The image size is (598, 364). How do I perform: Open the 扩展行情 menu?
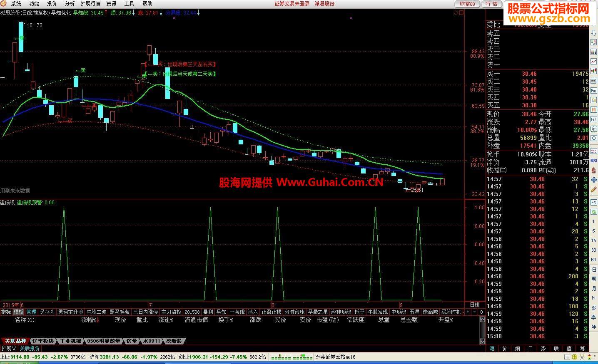point(90,4)
